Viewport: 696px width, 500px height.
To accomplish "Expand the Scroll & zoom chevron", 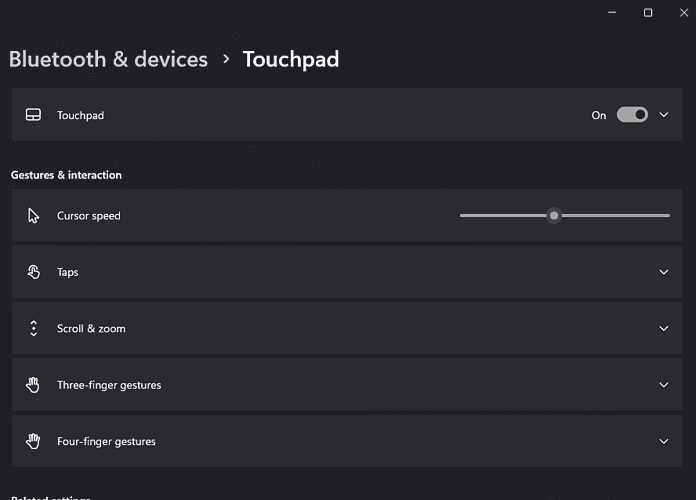I will (664, 328).
